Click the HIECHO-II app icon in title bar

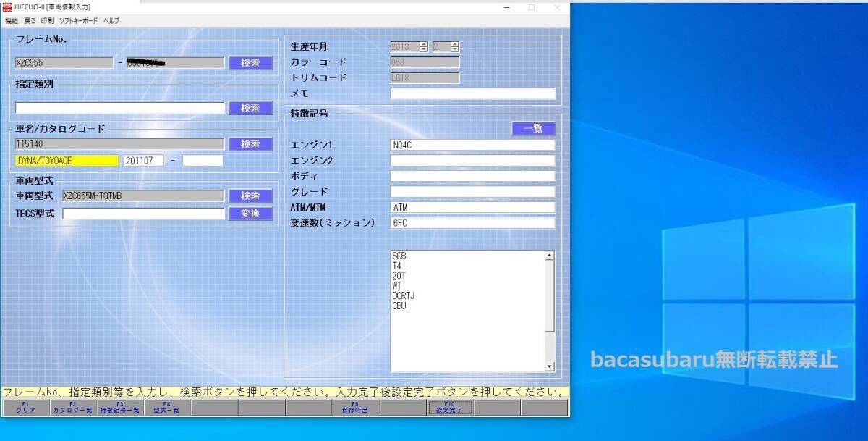pos(7,7)
